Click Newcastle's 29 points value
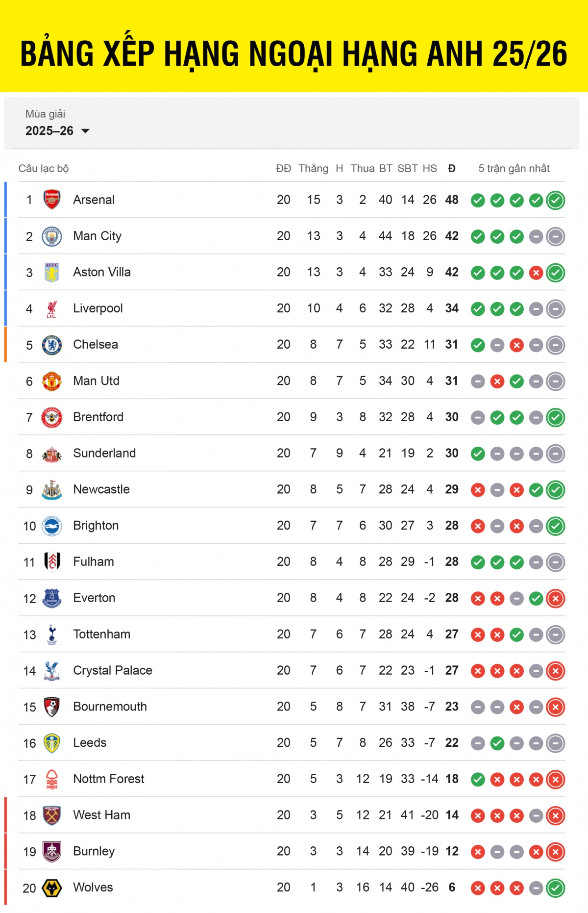The width and height of the screenshot is (588, 913). pyautogui.click(x=452, y=489)
